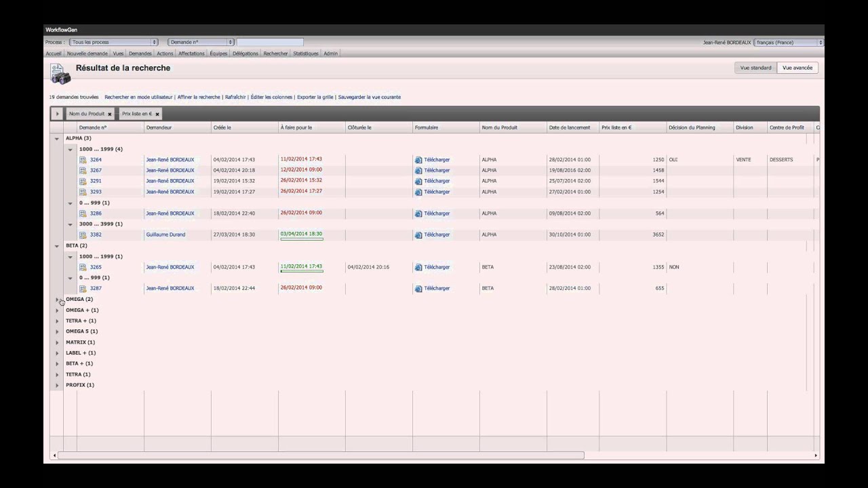Screen dimensions: 868x488
Task: Click 'Rafraîchir' link
Action: click(x=235, y=97)
